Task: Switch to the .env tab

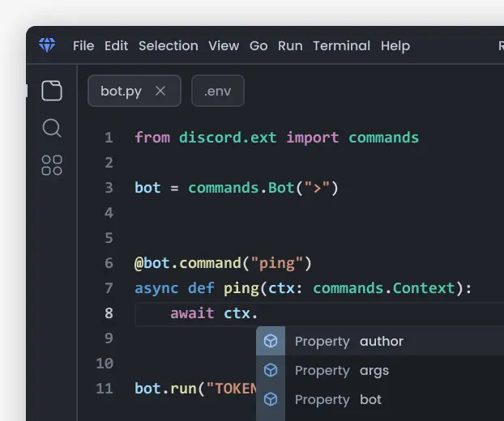Action: tap(218, 91)
